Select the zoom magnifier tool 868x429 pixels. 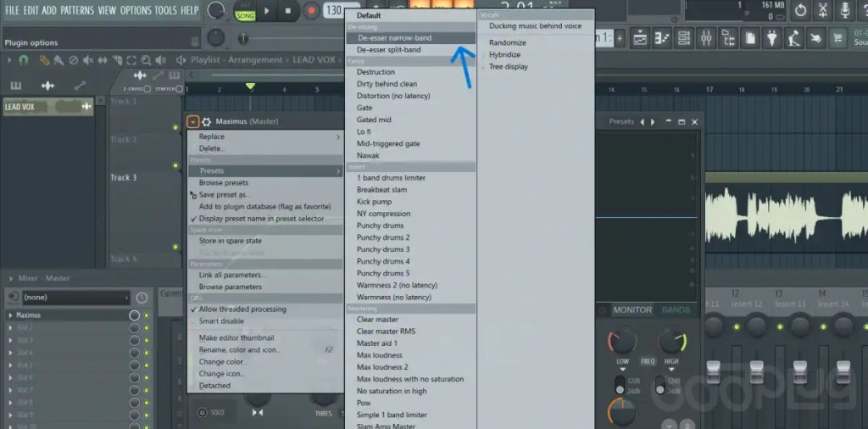146,60
